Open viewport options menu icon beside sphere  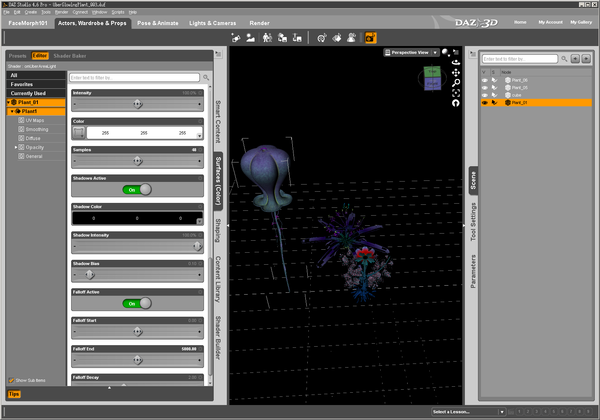tap(456, 52)
